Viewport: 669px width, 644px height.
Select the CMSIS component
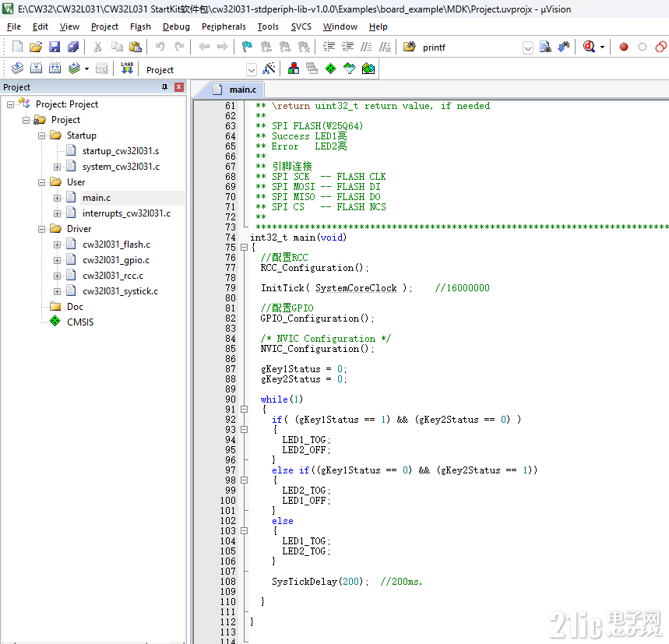(80, 322)
